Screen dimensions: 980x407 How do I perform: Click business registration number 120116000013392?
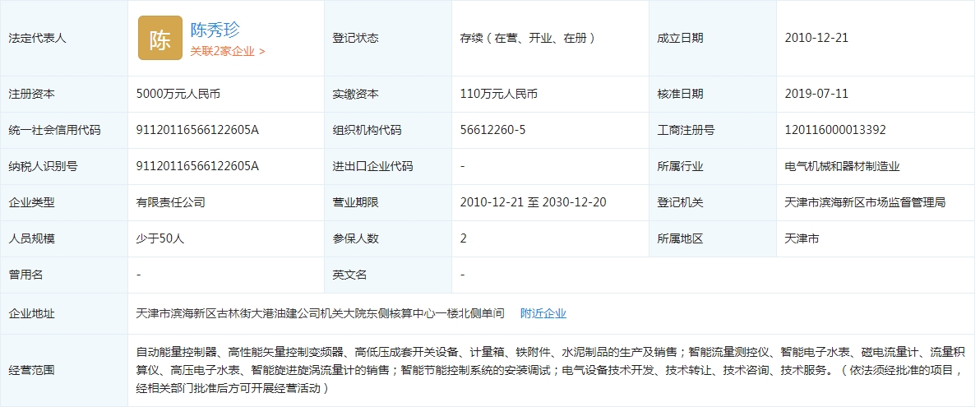pyautogui.click(x=835, y=130)
